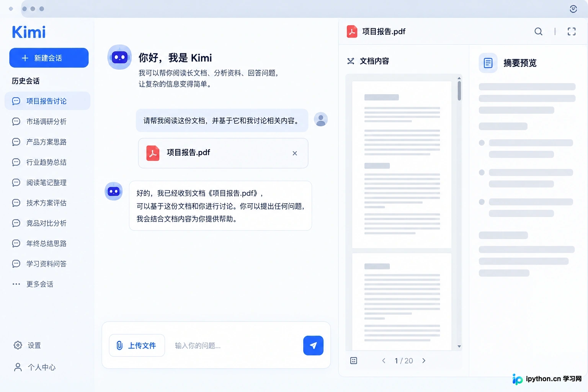Open the attached 项目报告.pdf file card

coord(223,153)
